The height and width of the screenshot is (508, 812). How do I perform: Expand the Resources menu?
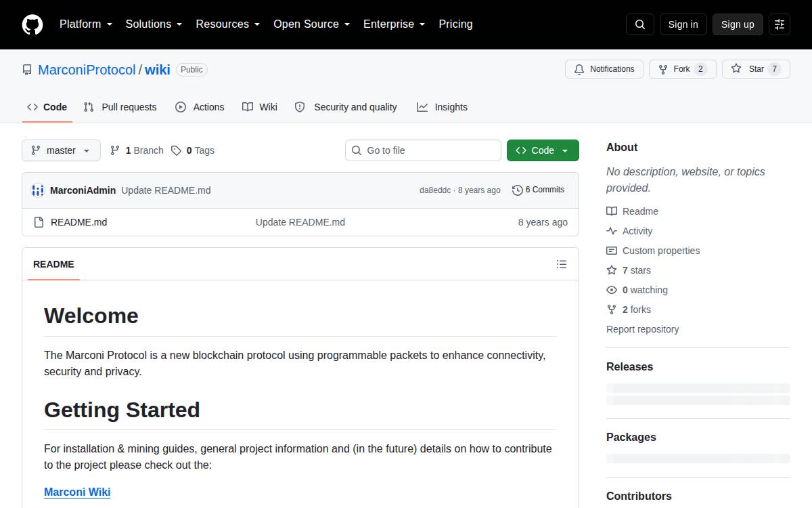click(227, 24)
